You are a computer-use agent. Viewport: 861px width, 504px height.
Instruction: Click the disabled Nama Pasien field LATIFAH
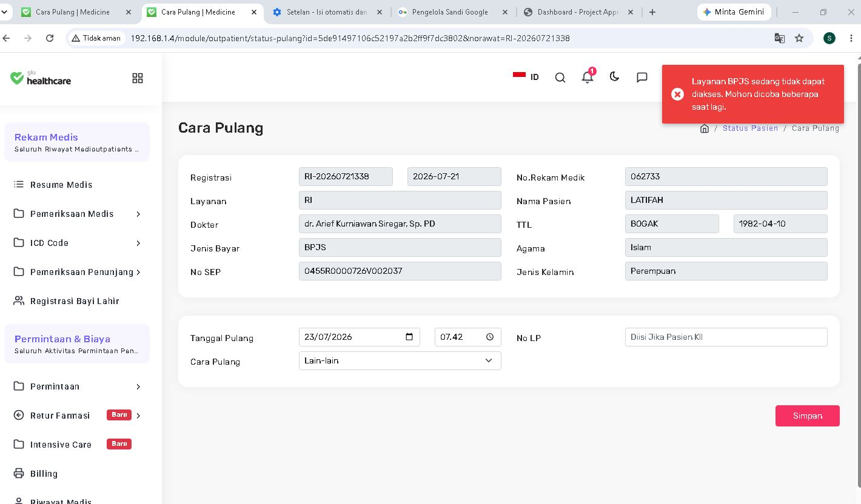pos(726,200)
